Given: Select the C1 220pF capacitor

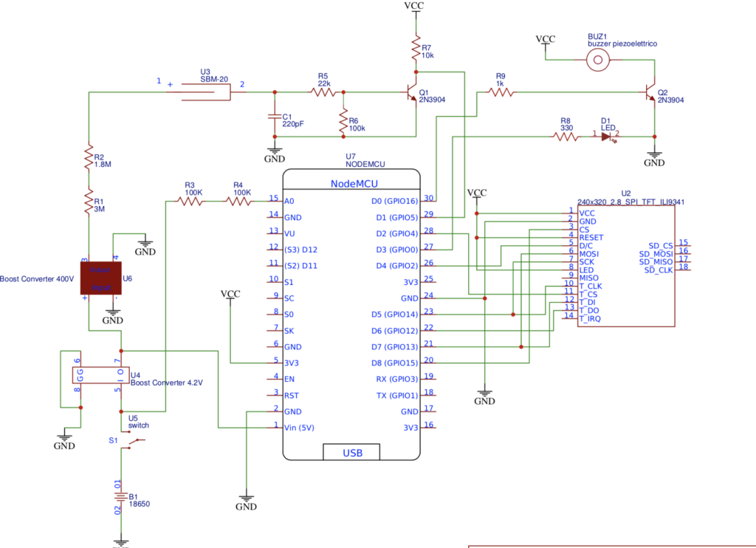Looking at the screenshot, I should click(275, 117).
